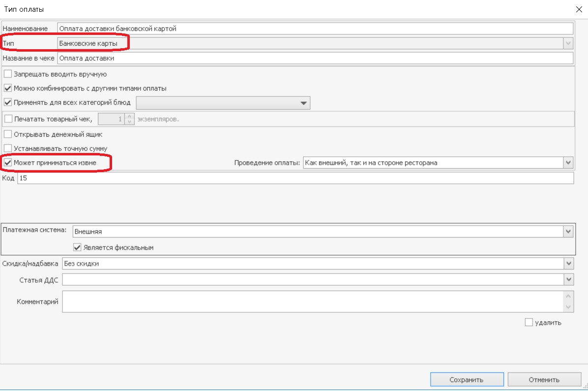Viewport: 588px width, 391px height.
Task: Uncheck Может приниматься извне checkbox
Action: (8, 162)
